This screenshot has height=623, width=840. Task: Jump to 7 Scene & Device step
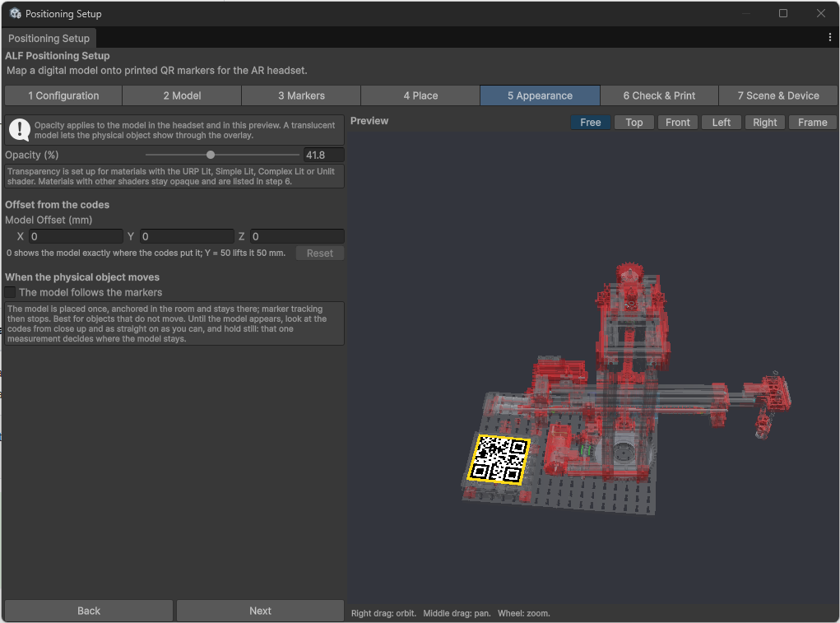777,95
